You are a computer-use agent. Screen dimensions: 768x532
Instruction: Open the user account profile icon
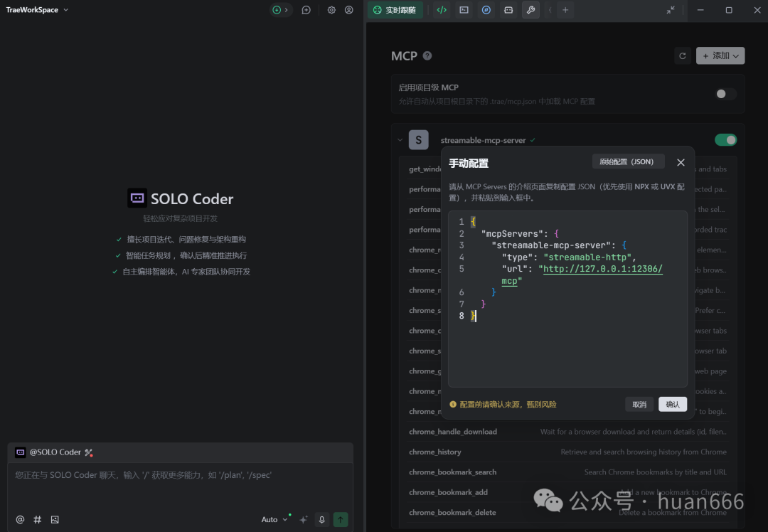point(348,10)
